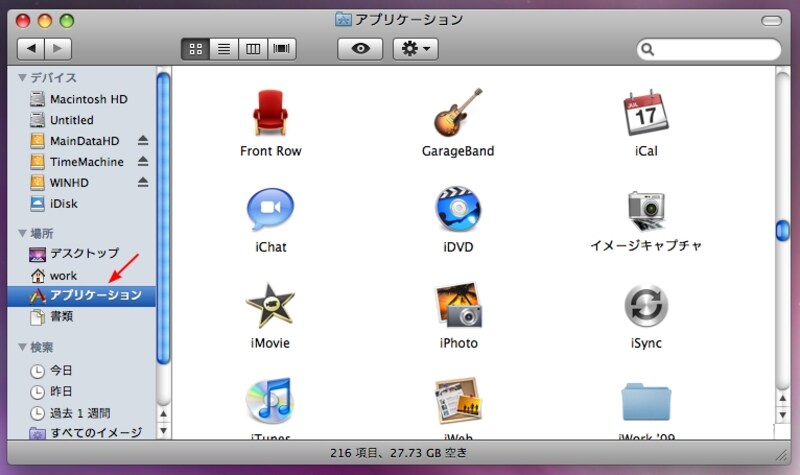The width and height of the screenshot is (800, 475).
Task: Click the main pane scrollbar thumb
Action: [782, 230]
